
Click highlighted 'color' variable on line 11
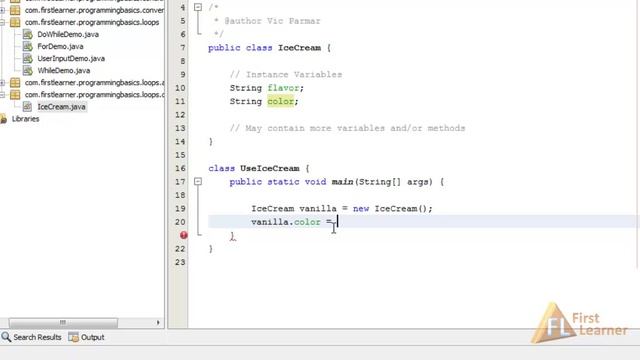pyautogui.click(x=280, y=101)
